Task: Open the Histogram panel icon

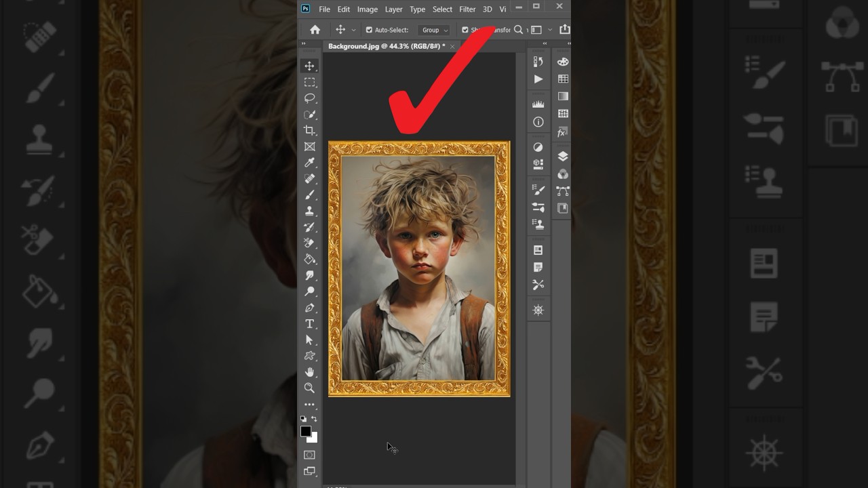Action: pos(538,104)
